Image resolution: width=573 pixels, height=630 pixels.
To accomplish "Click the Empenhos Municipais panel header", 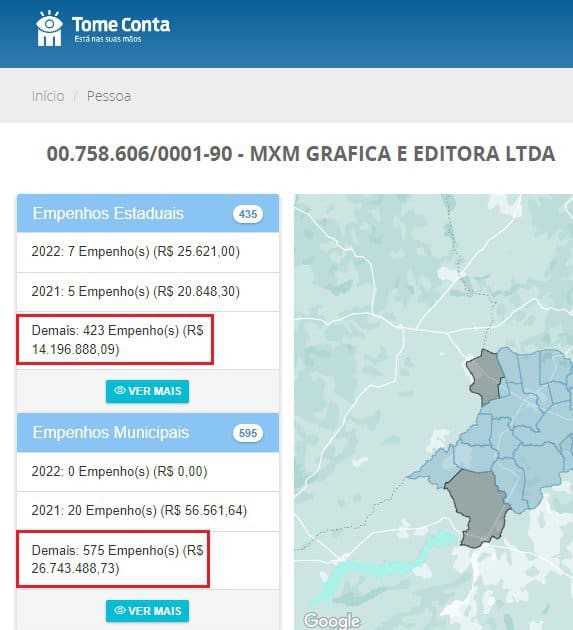I will [148, 433].
